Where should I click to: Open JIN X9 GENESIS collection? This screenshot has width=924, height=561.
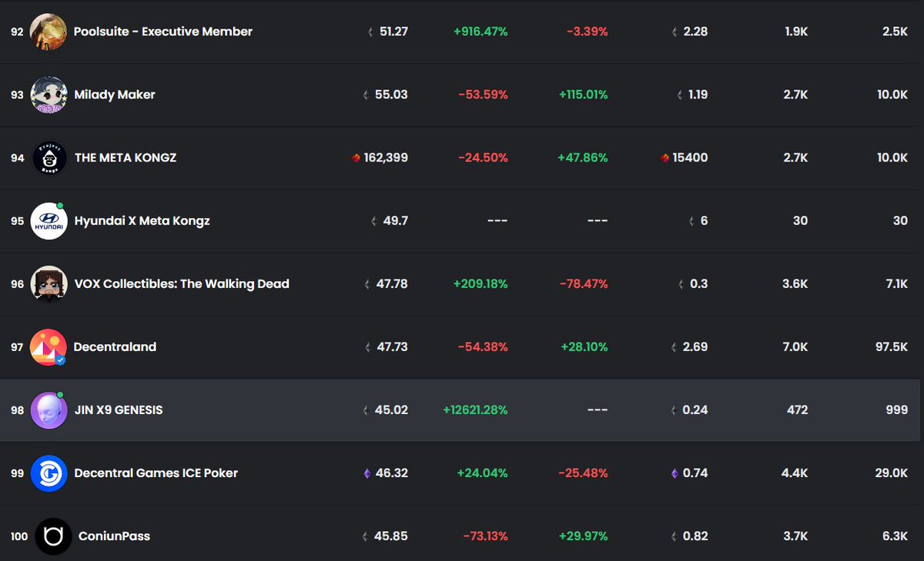[x=119, y=410]
